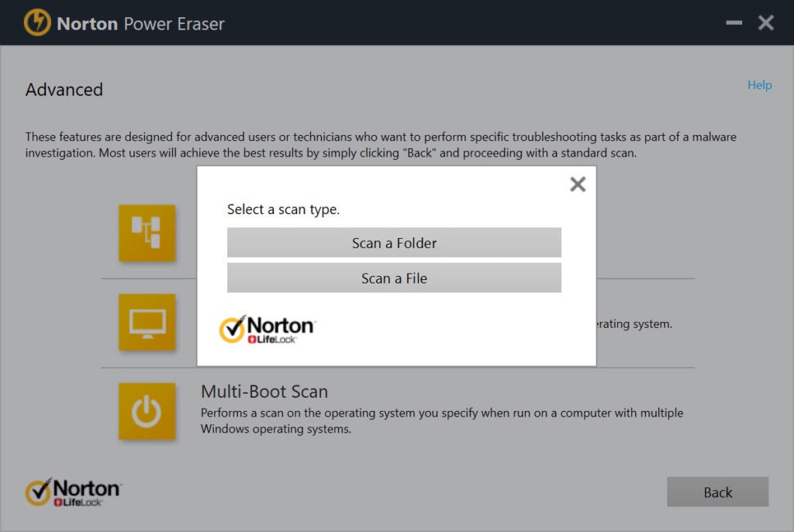The width and height of the screenshot is (794, 532).
Task: Open the Help link
Action: tap(759, 85)
